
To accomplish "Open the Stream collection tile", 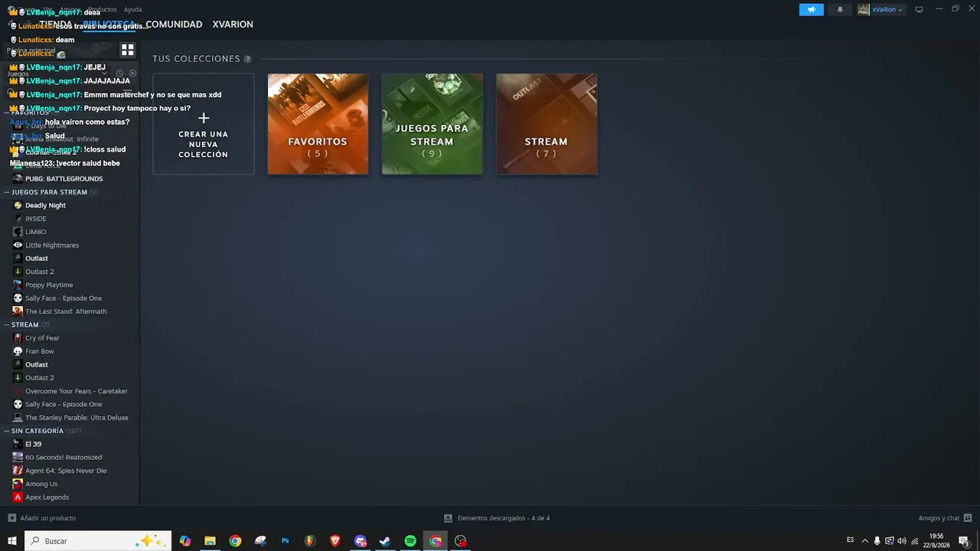I will click(x=547, y=124).
